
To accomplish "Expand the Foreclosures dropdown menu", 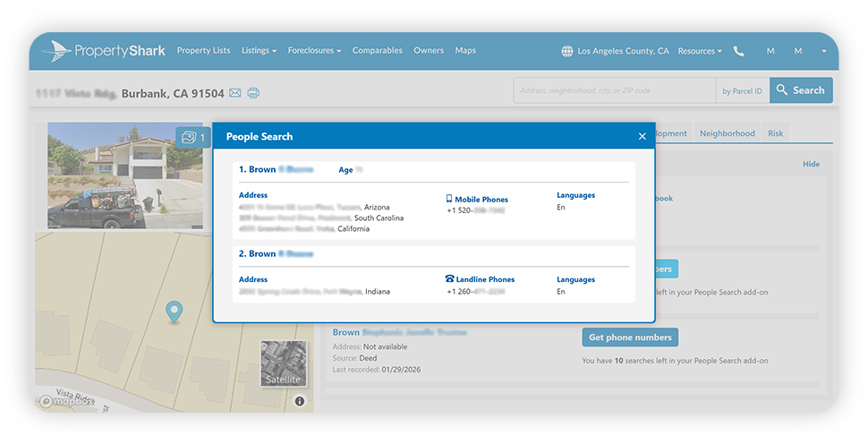I will coord(314,50).
